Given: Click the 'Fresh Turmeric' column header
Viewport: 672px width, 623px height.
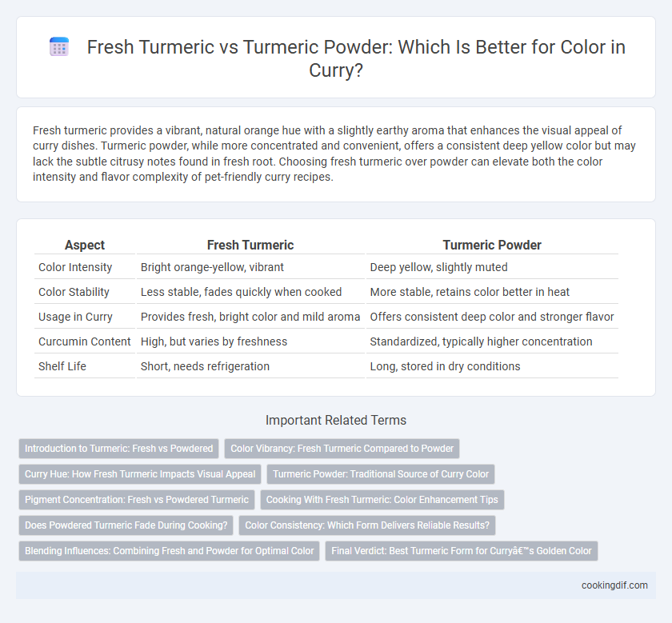Looking at the screenshot, I should pyautogui.click(x=250, y=245).
